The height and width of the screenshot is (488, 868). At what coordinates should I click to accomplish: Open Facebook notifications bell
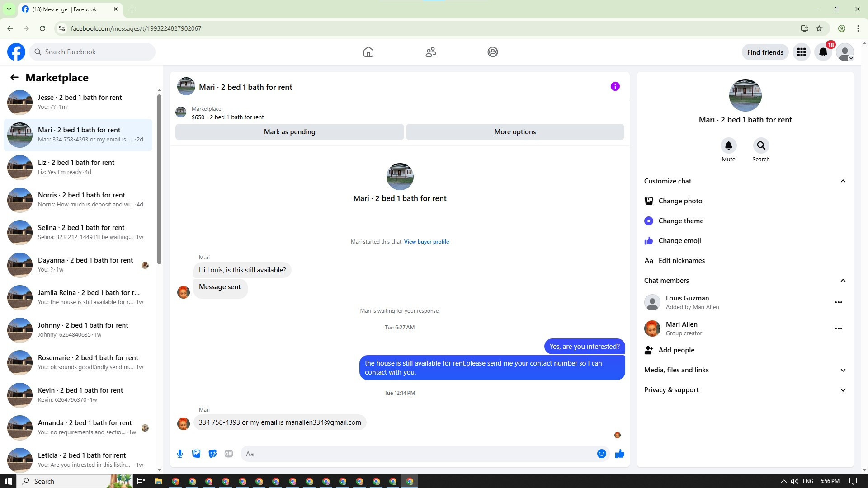(x=823, y=52)
